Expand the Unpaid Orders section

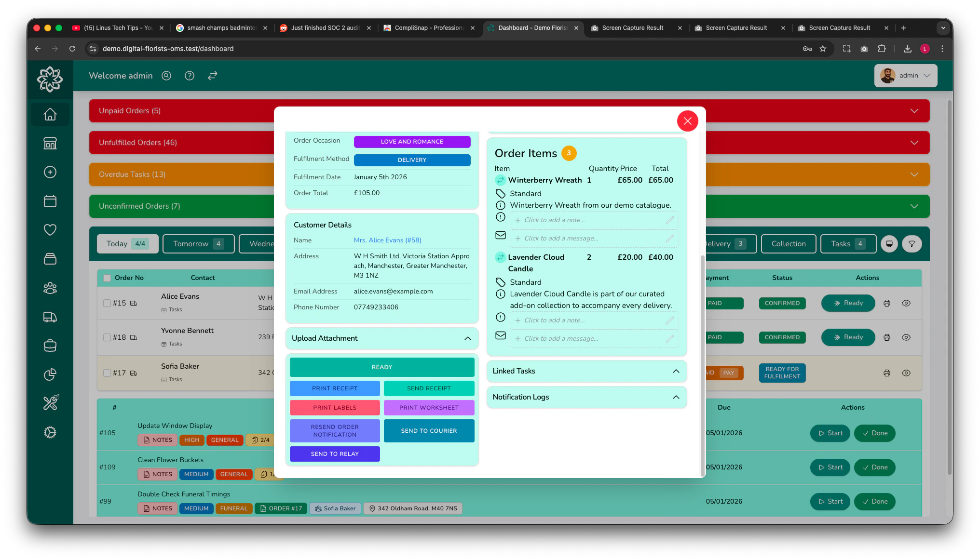(914, 111)
